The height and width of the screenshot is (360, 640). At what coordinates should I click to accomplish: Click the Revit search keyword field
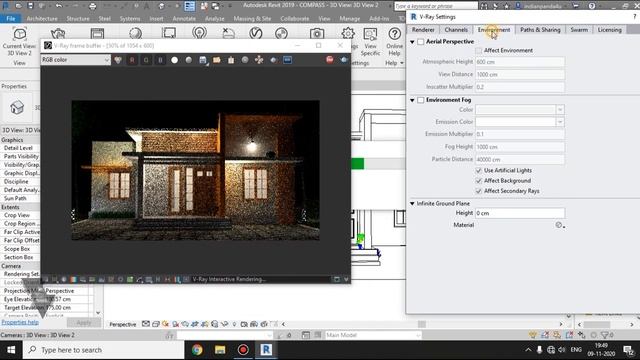point(436,6)
